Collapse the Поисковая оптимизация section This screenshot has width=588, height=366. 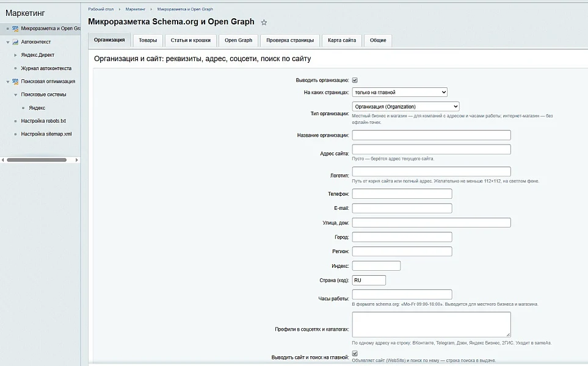8,82
